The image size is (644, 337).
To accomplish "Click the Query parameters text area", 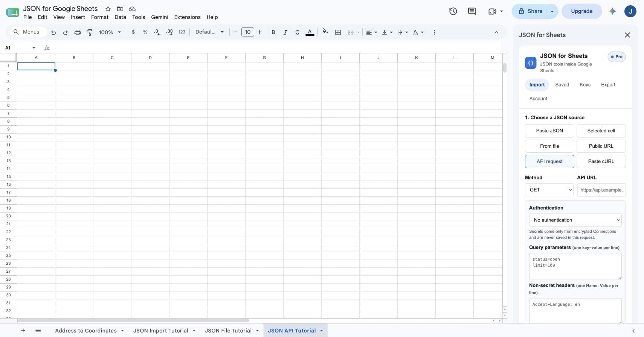I will tap(575, 266).
